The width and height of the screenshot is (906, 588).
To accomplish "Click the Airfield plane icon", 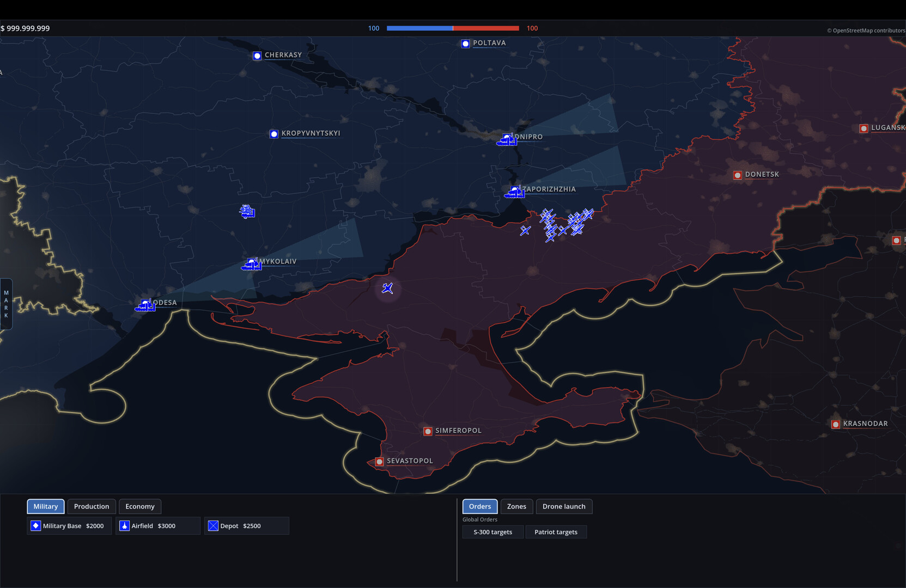I will point(124,525).
